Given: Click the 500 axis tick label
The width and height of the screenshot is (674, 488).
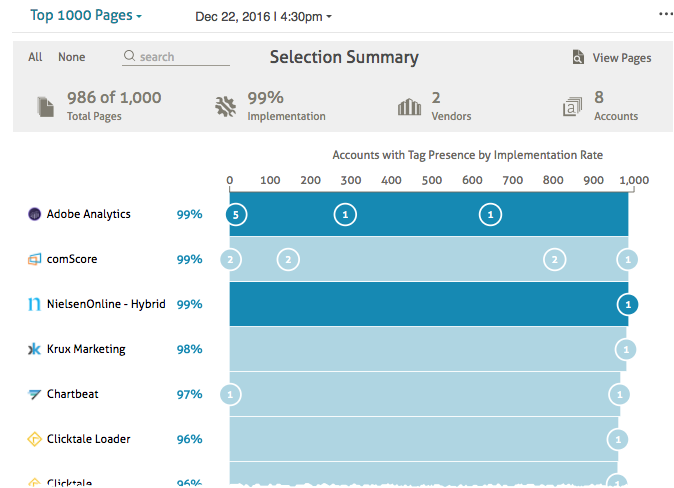Looking at the screenshot, I should (x=432, y=180).
